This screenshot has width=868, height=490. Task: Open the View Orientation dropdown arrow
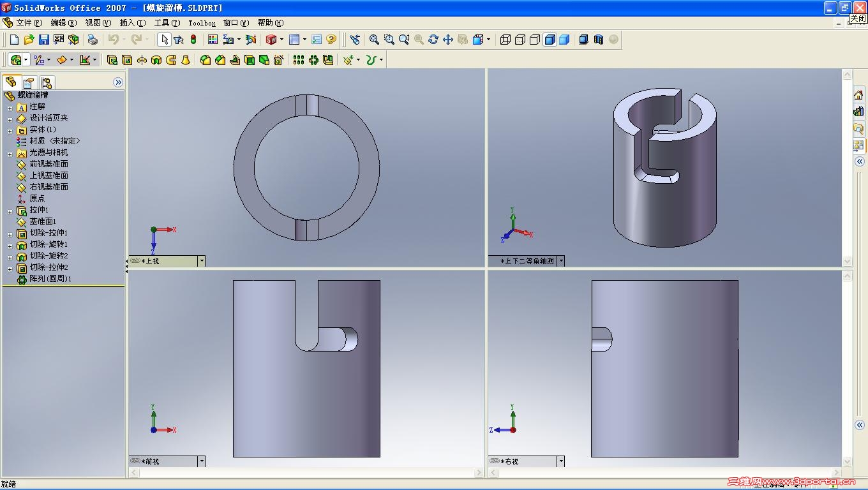pyautogui.click(x=489, y=40)
